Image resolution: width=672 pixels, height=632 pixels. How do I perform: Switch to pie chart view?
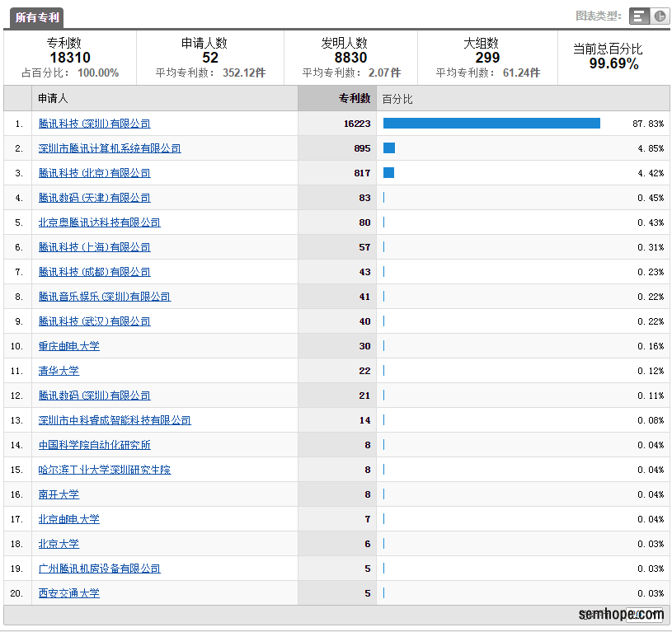click(660, 16)
